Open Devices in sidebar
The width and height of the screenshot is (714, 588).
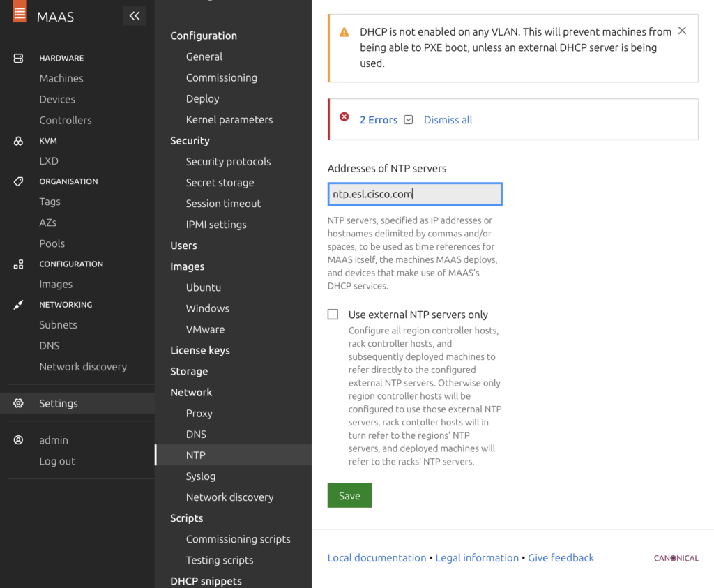click(x=57, y=99)
